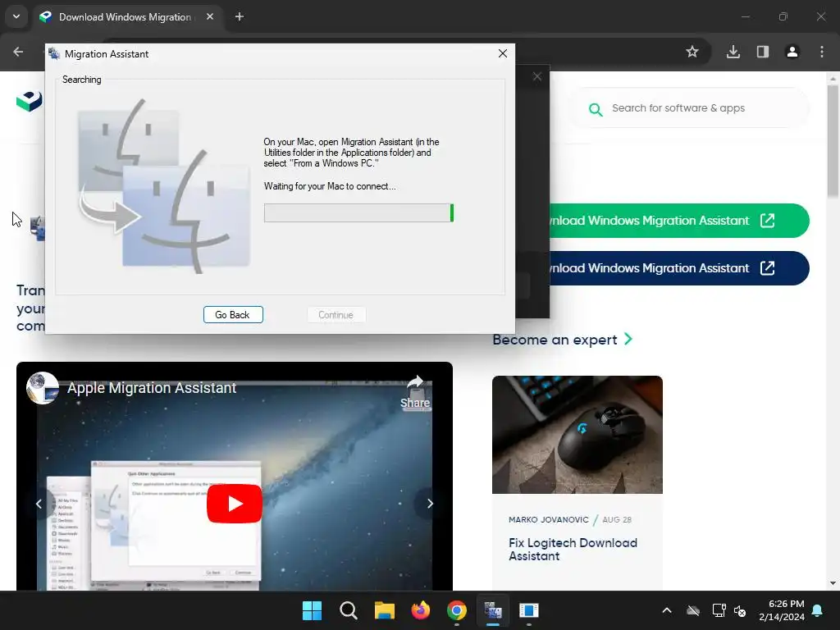Click the magnifier icon in site search
This screenshot has width=840, height=630.
click(596, 110)
